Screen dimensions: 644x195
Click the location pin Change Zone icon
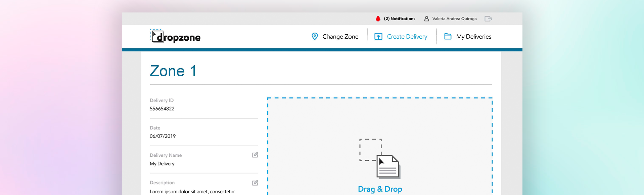pyautogui.click(x=315, y=36)
